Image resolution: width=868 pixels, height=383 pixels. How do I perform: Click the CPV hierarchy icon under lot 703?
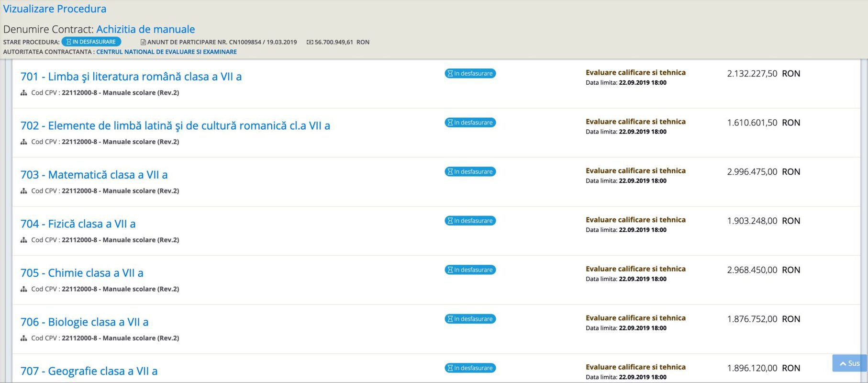(x=23, y=191)
